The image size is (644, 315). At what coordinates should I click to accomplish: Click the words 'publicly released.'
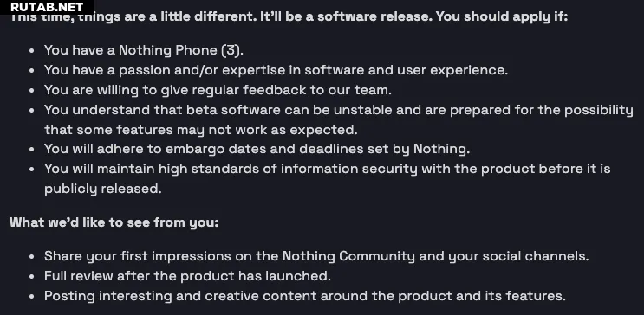click(102, 189)
